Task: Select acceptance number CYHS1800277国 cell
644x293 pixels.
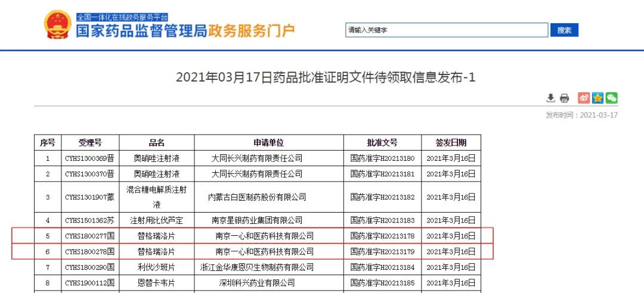Action: [89, 236]
